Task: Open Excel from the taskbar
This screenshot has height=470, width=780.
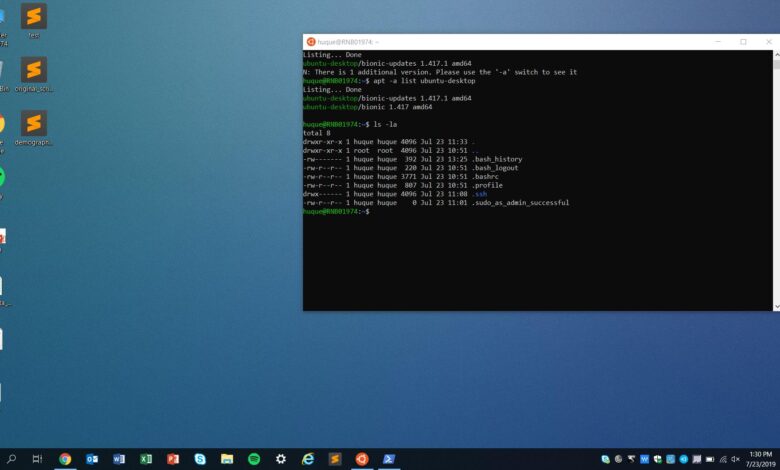Action: click(x=146, y=459)
